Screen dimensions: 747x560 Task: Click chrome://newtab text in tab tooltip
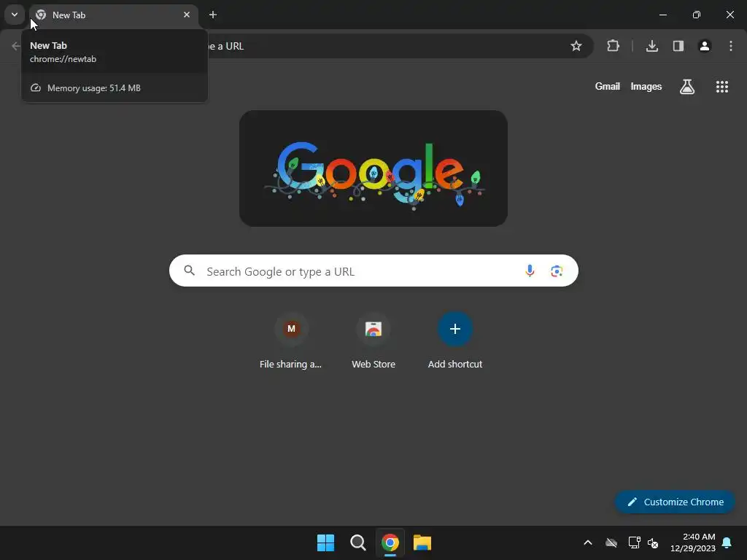(63, 59)
